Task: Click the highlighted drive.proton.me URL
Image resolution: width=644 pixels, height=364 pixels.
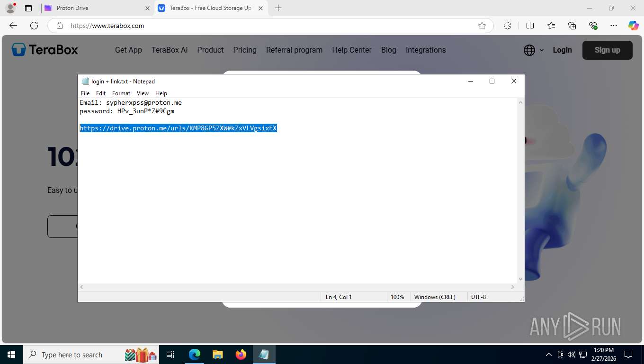Action: coord(178,128)
